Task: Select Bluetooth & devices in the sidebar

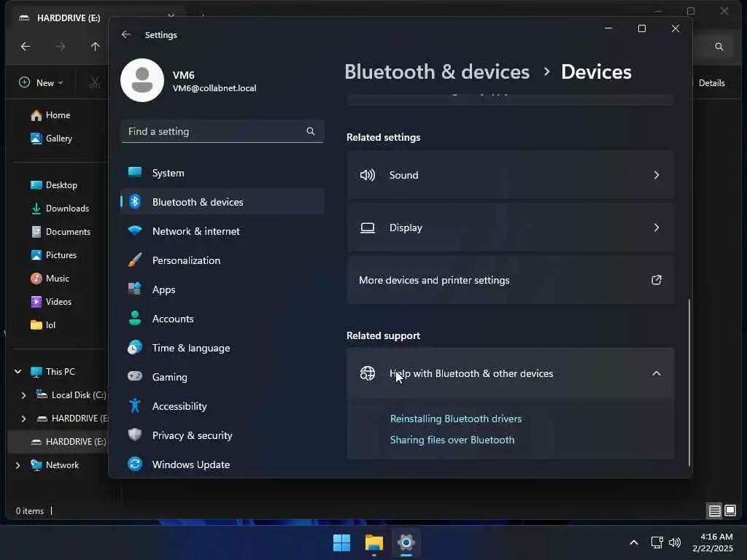Action: [x=222, y=202]
